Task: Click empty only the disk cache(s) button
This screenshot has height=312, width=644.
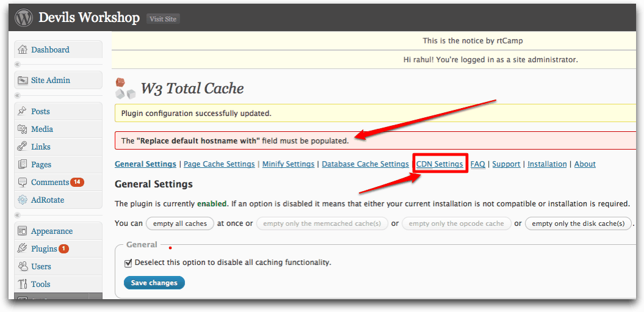Action: pyautogui.click(x=578, y=223)
